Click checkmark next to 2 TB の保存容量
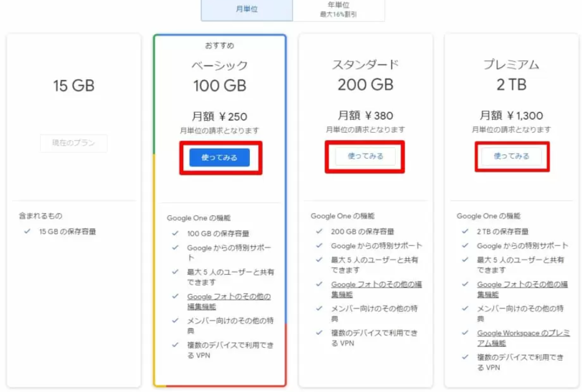This screenshot has width=582, height=392. tap(465, 231)
